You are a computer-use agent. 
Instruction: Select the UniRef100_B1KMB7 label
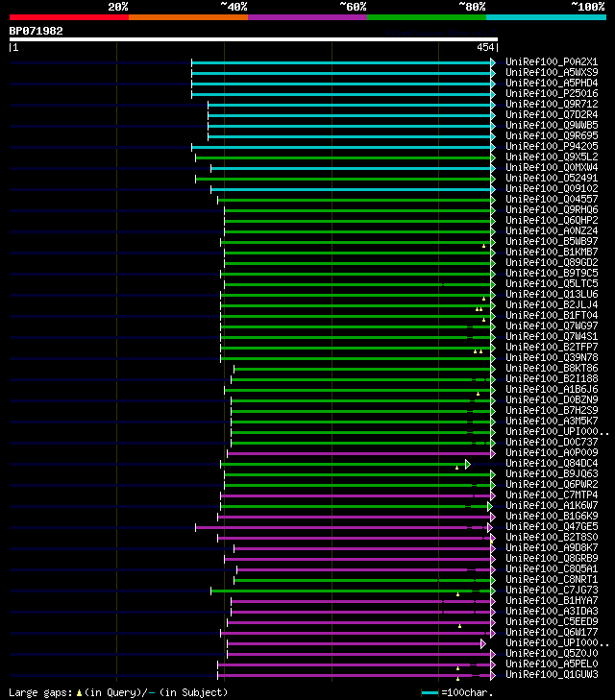pyautogui.click(x=552, y=252)
